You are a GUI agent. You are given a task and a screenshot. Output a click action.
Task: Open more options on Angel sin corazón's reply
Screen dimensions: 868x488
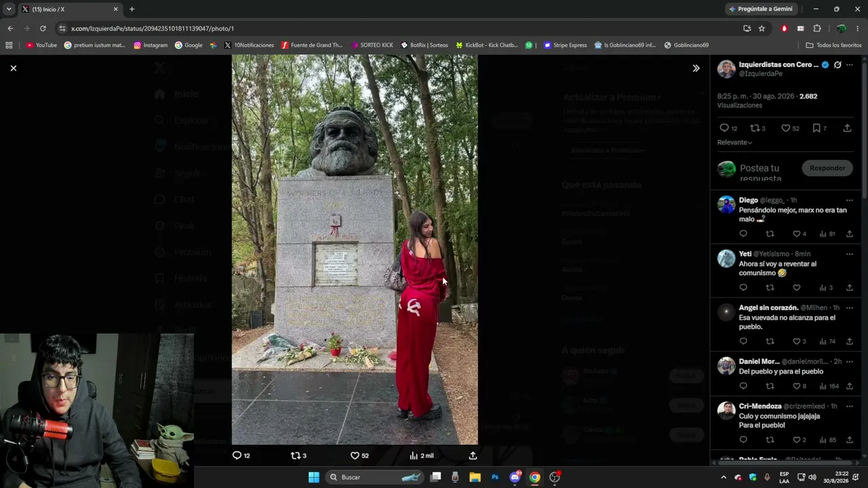(x=850, y=308)
